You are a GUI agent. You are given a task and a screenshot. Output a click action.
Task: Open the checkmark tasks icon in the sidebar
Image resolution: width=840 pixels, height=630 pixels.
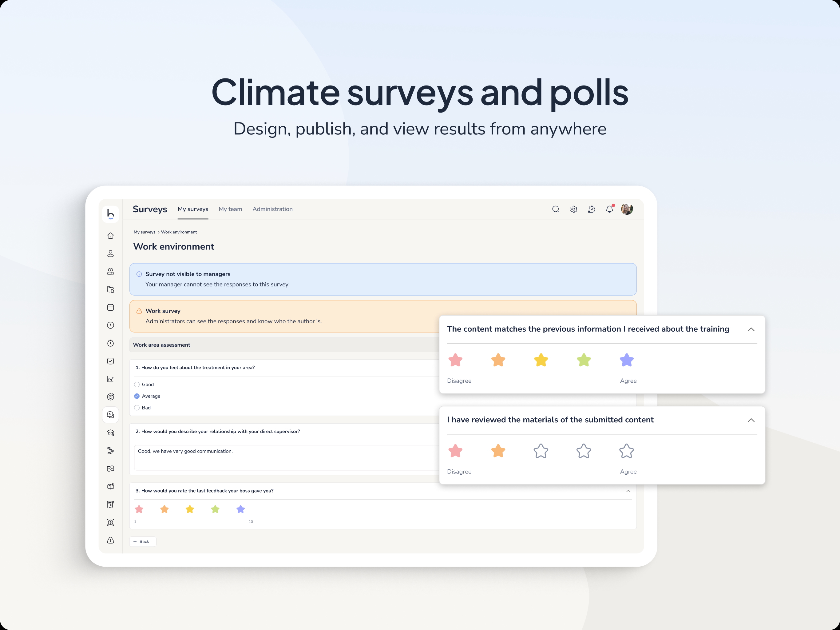pos(110,361)
